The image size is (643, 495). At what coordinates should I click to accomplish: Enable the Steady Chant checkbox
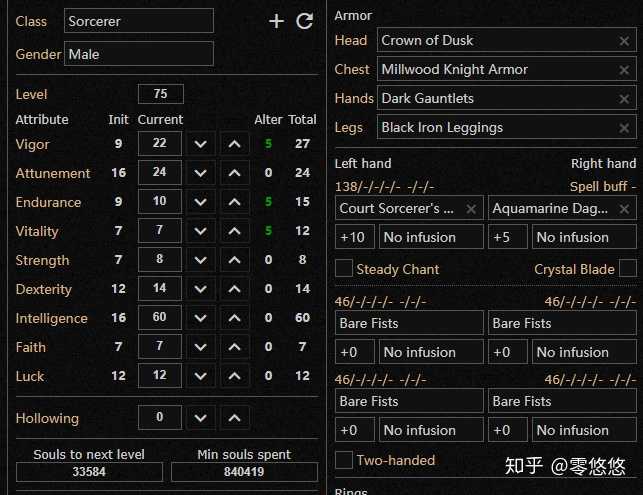pos(344,269)
